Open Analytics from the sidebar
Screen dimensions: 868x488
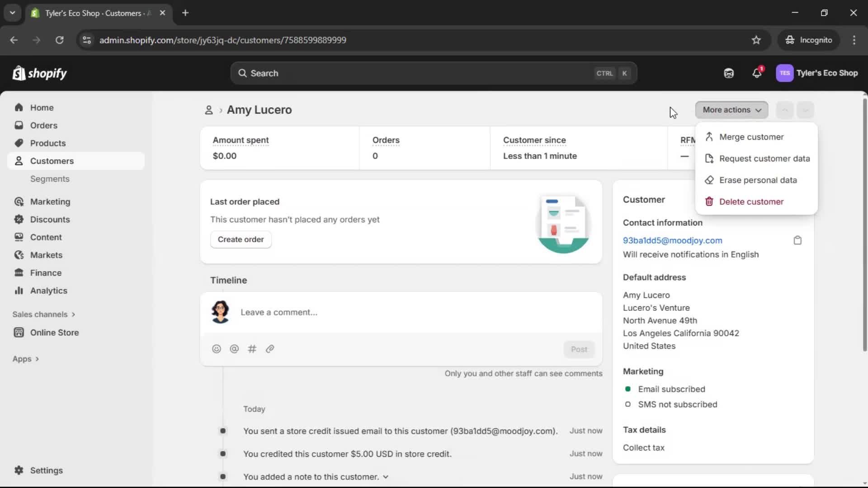[48, 291]
